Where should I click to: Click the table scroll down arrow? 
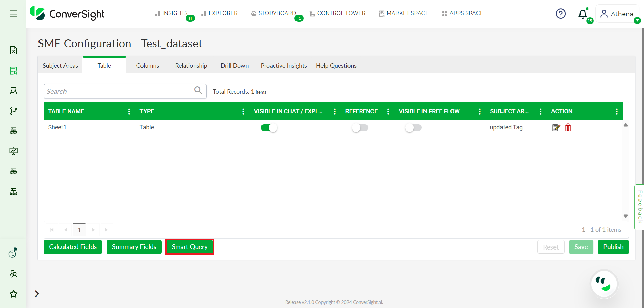coord(626,216)
